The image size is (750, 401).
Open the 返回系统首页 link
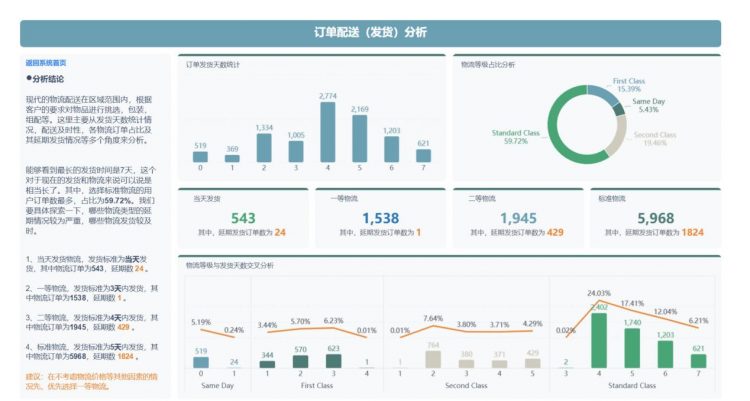pyautogui.click(x=46, y=63)
